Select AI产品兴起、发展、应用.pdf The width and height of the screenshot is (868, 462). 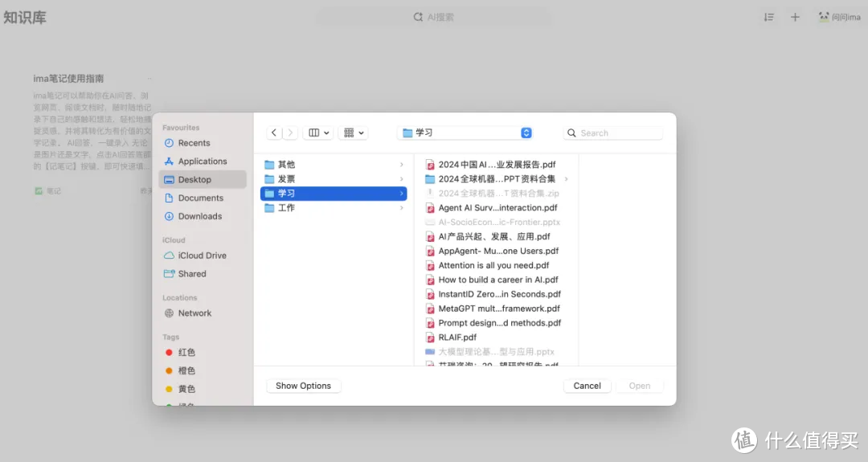[497, 236]
